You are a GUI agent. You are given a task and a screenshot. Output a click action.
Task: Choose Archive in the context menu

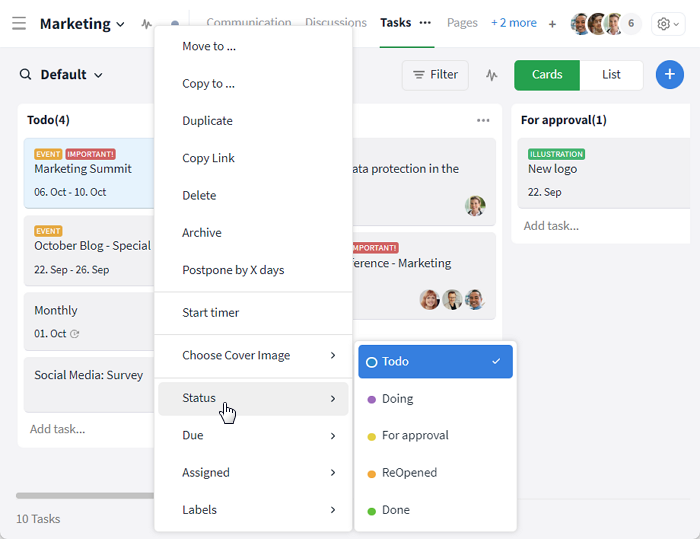pos(201,233)
